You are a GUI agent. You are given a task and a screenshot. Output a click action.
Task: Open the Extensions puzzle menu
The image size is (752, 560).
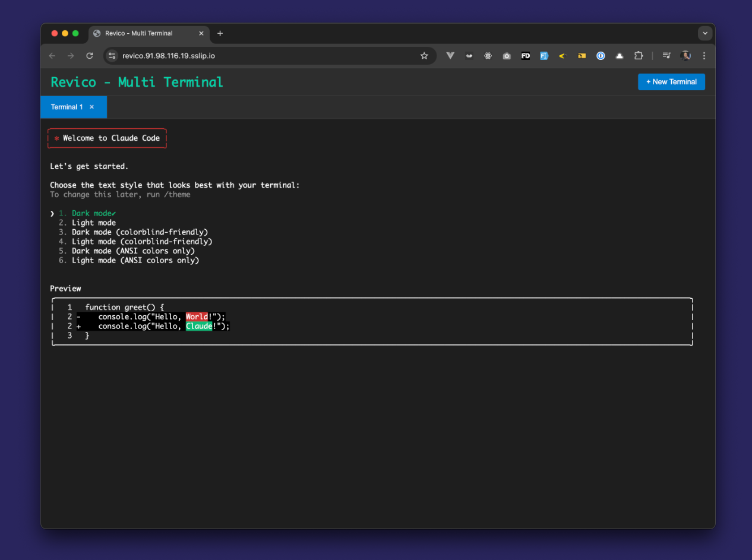point(639,56)
